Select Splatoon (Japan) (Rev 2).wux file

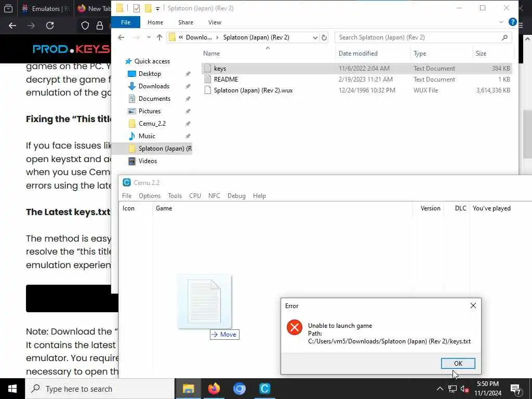pos(356,90)
